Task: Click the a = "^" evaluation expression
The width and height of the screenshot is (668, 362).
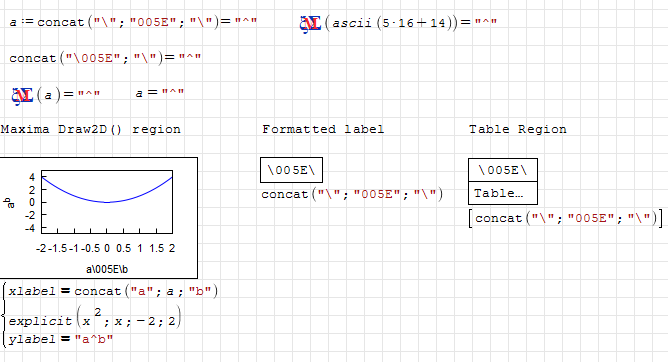Action: click(160, 93)
